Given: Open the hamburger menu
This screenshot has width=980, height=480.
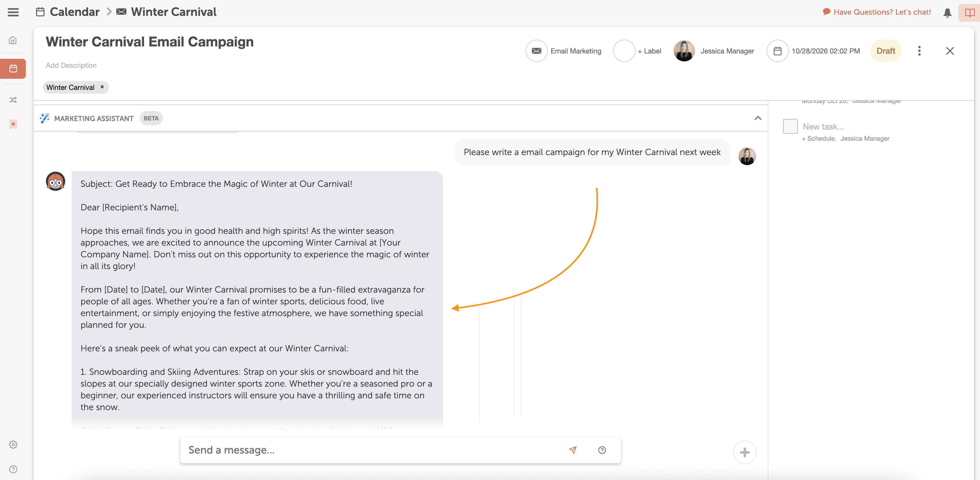Looking at the screenshot, I should click(13, 12).
